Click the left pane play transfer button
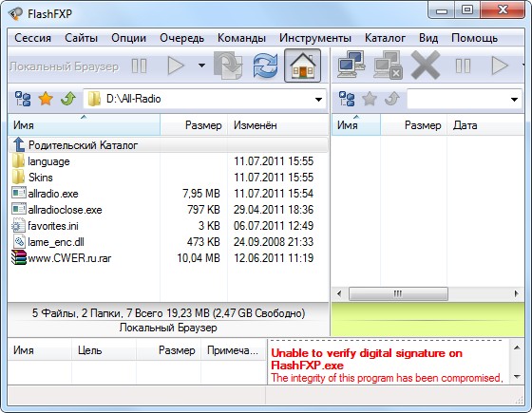Image resolution: width=532 pixels, height=413 pixels. click(176, 66)
